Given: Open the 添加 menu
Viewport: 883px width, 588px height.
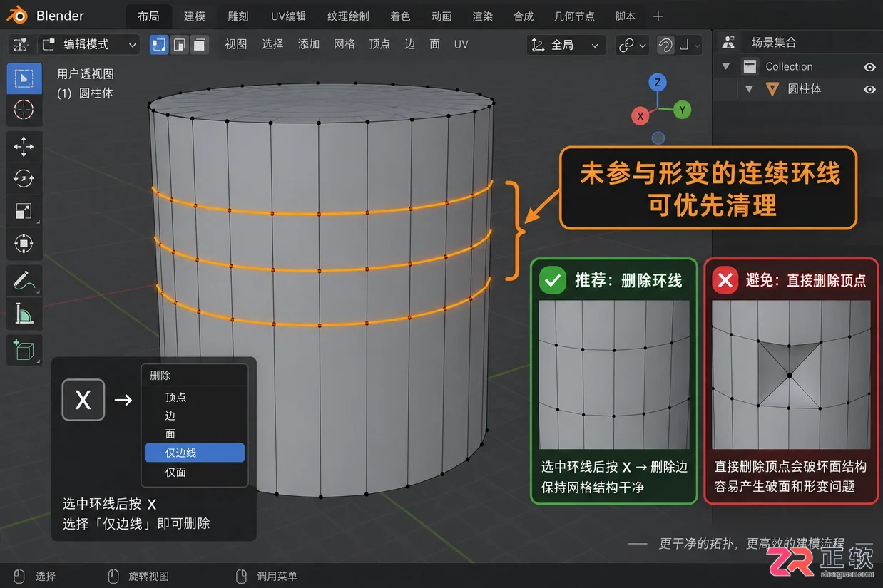Looking at the screenshot, I should click(x=308, y=44).
